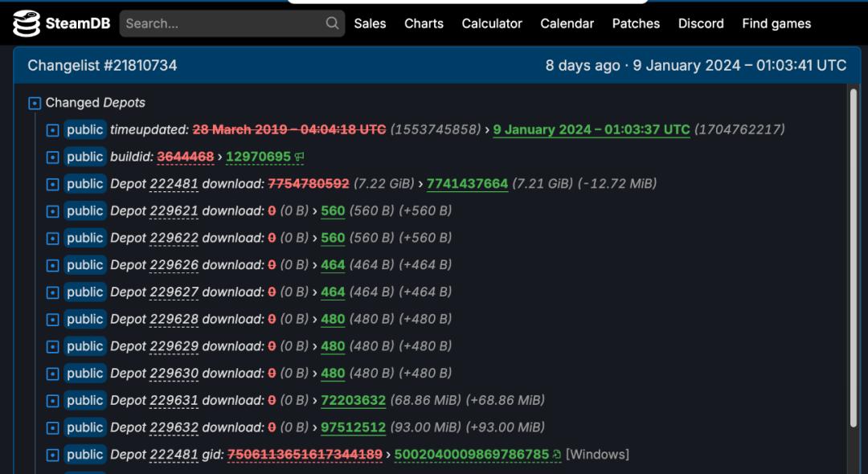Click the SteamDB logo icon
Viewport: 868px width, 474px height.
[x=27, y=24]
